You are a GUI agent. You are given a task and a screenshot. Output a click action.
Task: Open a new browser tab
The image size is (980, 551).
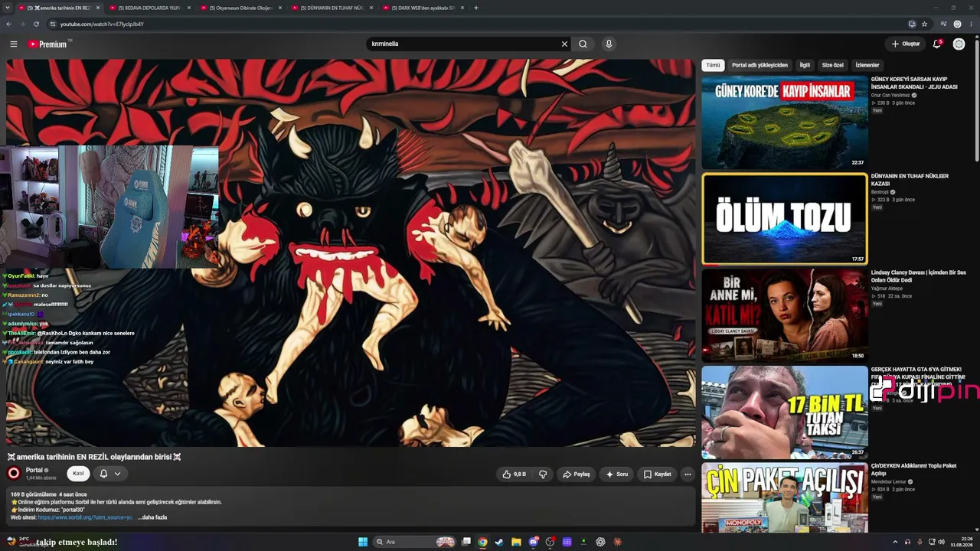(476, 8)
